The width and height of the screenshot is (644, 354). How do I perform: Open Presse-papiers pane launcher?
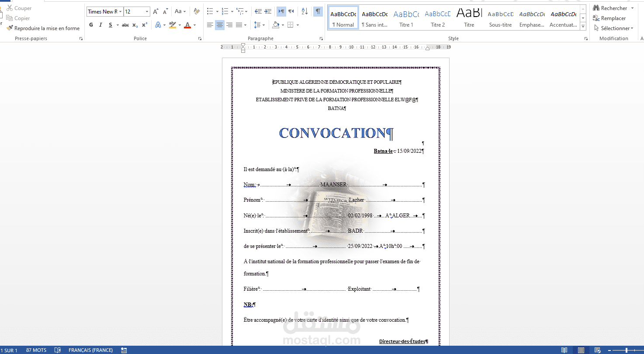[81, 39]
